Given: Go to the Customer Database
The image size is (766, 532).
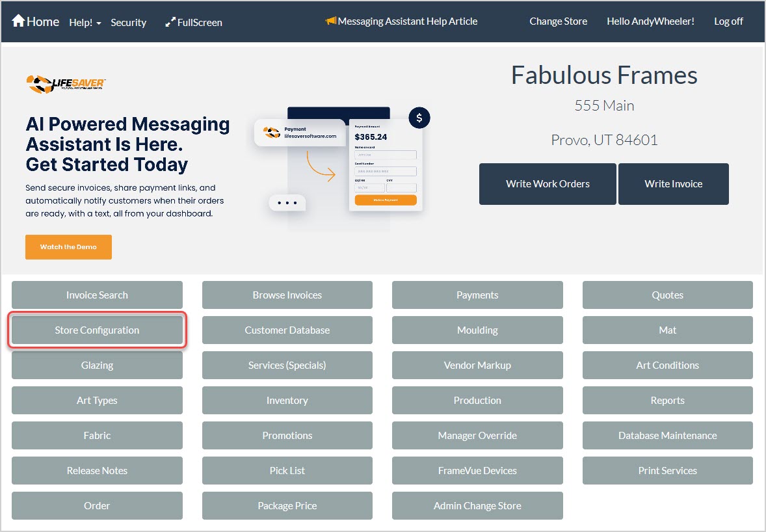Looking at the screenshot, I should 287,330.
